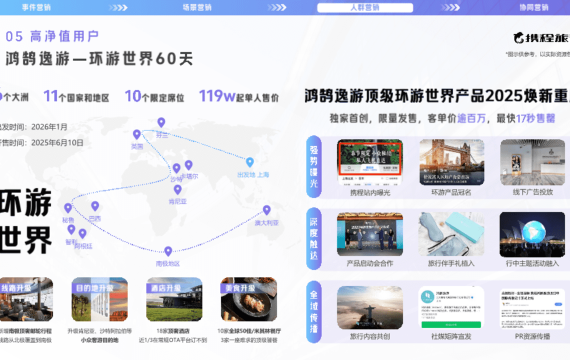
Task: Open the 携程站内曝光 thumbnail
Action: coord(370,162)
